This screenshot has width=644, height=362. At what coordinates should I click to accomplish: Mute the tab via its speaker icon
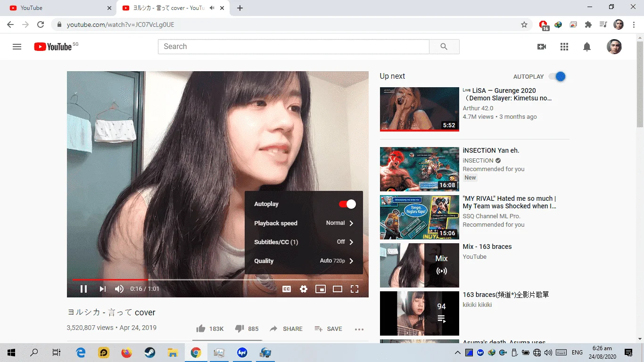(x=212, y=8)
